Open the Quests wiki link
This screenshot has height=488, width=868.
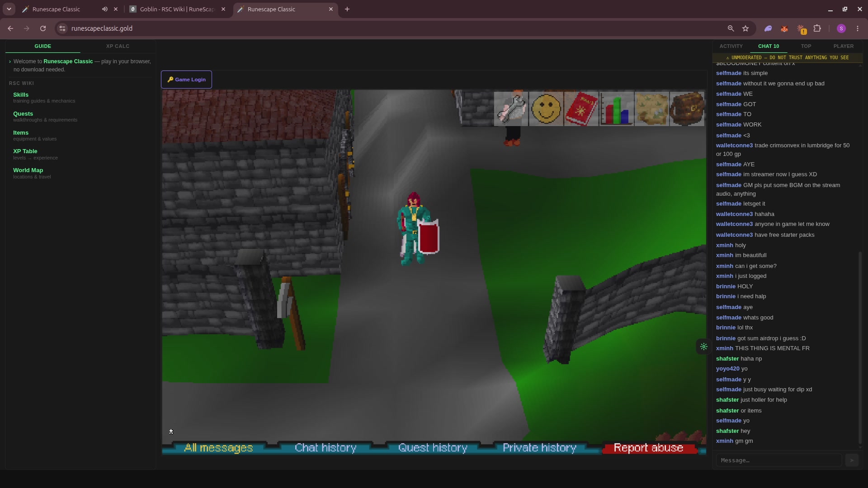coord(23,114)
